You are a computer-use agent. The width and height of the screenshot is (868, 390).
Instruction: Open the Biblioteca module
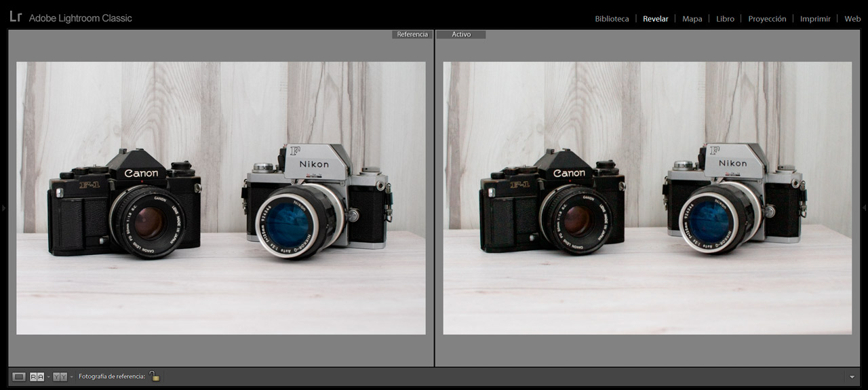612,19
